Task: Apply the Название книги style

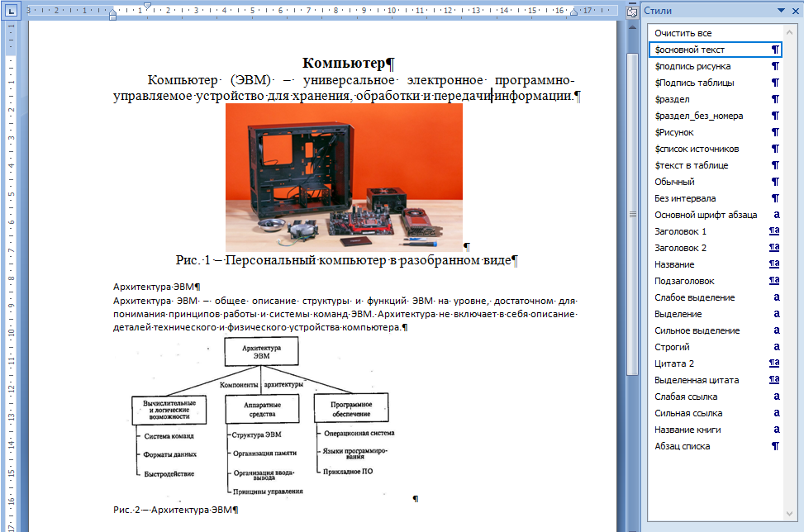Action: click(x=715, y=430)
